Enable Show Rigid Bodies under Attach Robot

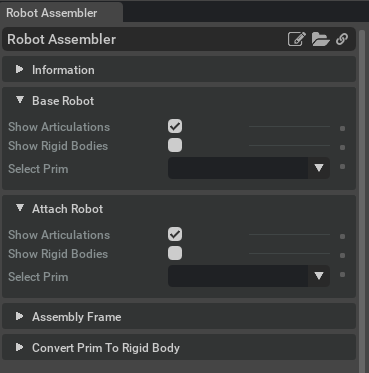click(175, 253)
